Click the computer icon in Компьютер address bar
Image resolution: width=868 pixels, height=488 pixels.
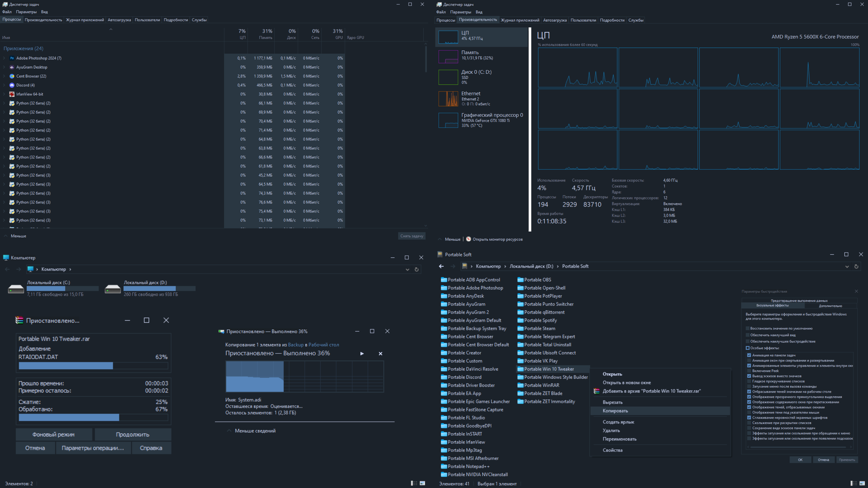(x=30, y=269)
